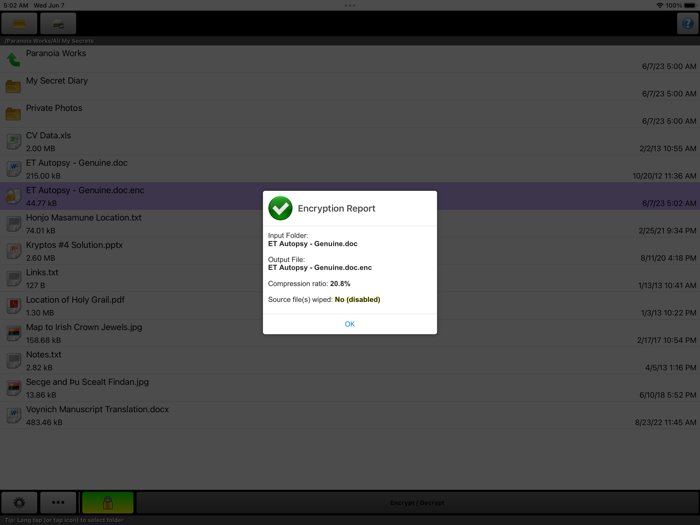Select Links.txt file name

(x=42, y=272)
